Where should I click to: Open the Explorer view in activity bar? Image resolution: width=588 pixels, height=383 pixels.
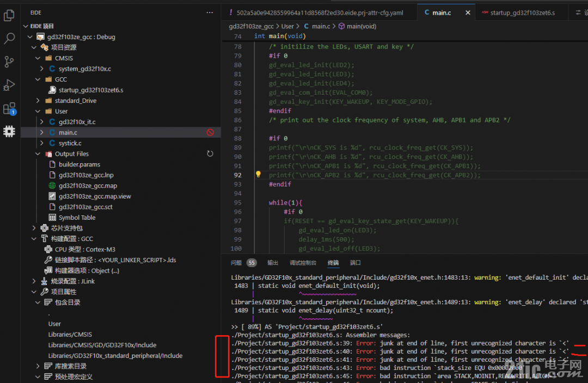click(x=9, y=15)
